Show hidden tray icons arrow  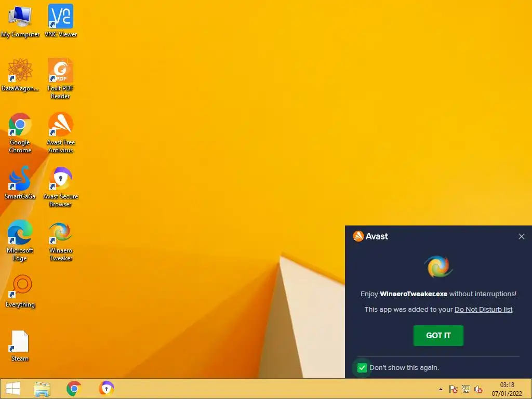click(x=441, y=389)
